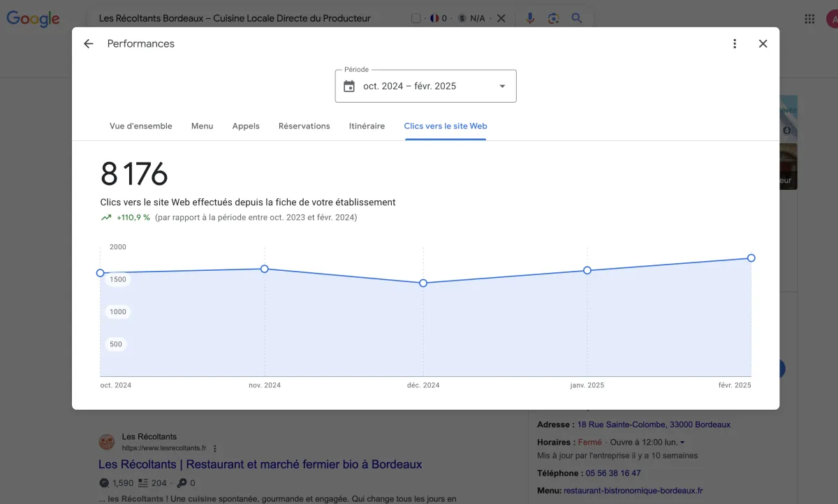The height and width of the screenshot is (504, 838).
Task: Expand the Période date range dropdown
Action: [502, 87]
